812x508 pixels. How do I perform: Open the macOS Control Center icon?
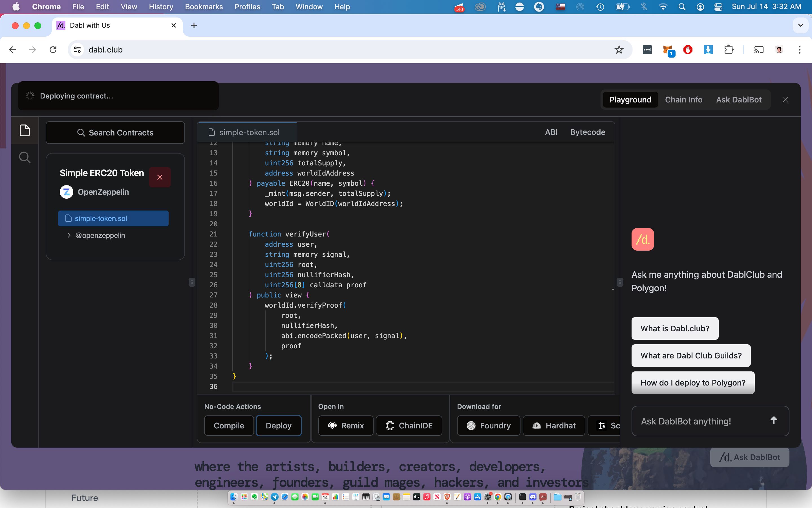[718, 7]
